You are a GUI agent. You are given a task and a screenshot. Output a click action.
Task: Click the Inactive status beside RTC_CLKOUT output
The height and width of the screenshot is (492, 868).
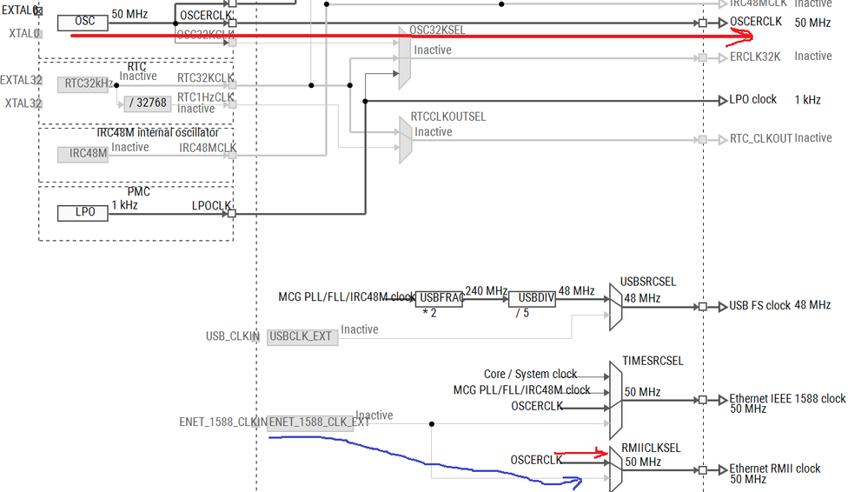(813, 138)
